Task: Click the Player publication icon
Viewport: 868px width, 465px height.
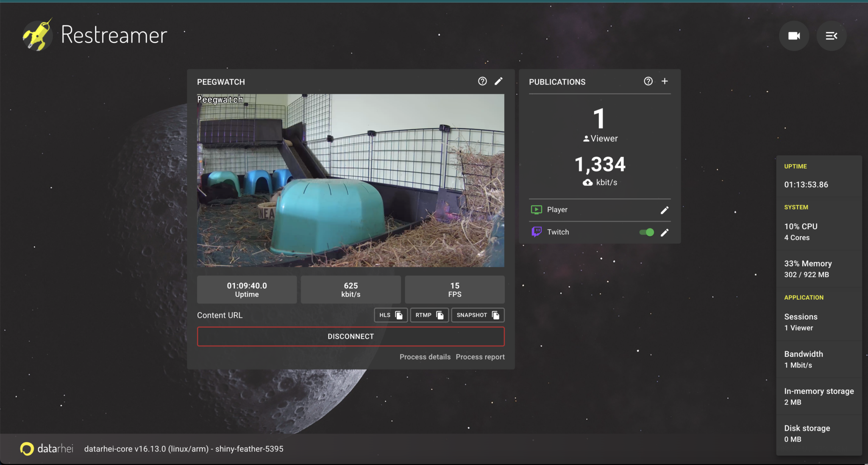Action: (536, 209)
